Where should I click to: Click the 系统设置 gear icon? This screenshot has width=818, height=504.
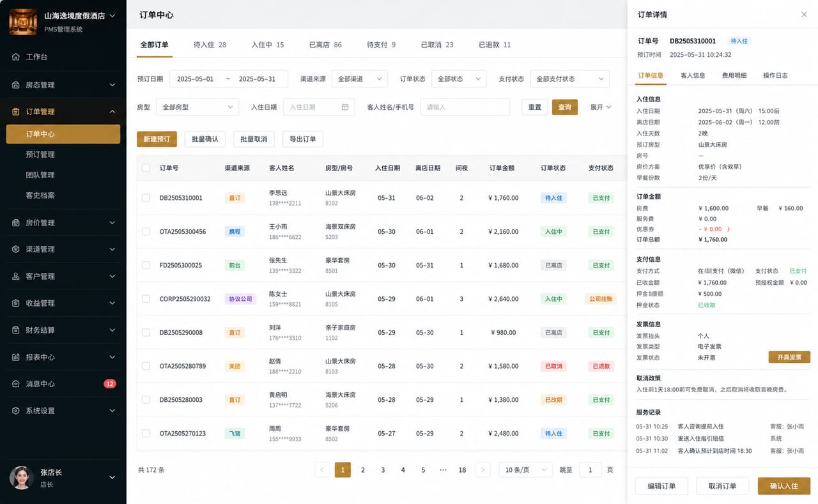click(16, 411)
